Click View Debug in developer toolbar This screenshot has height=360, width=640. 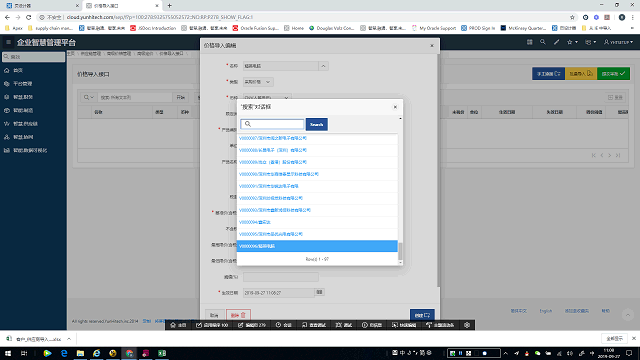pos(314,325)
